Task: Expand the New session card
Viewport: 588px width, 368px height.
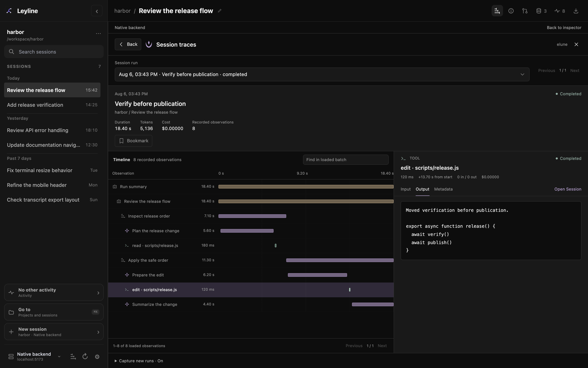Action: (x=54, y=331)
